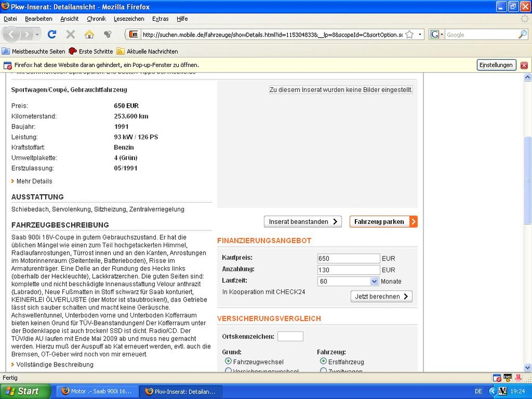532x399 pixels.
Task: Click the Anzahlung input field
Action: pos(348,270)
